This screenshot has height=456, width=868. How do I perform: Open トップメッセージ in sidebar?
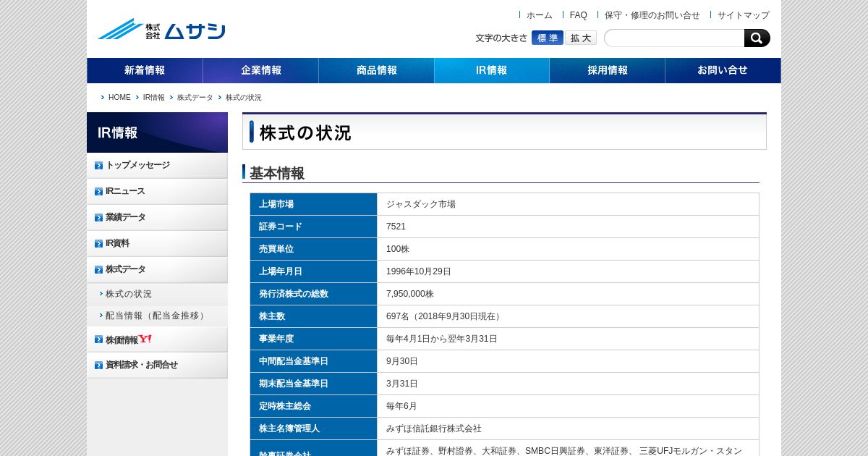[157, 165]
